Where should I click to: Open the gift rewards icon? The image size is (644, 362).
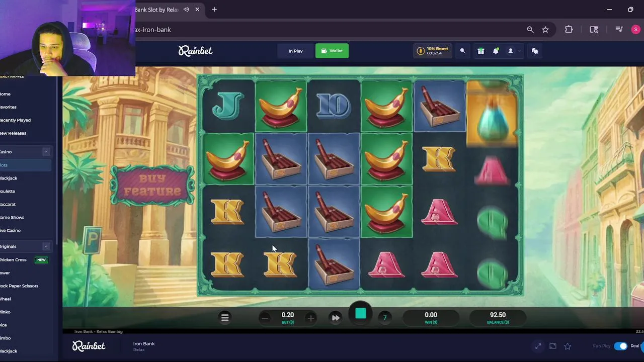(x=481, y=51)
